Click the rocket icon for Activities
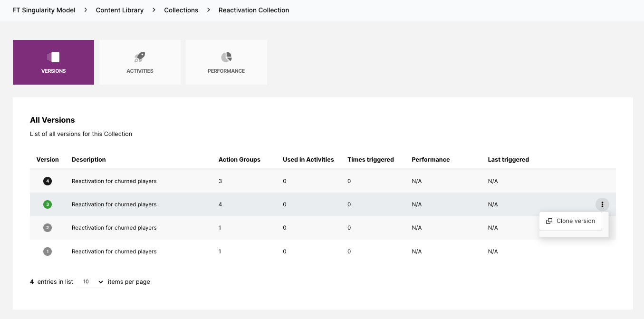 click(140, 57)
